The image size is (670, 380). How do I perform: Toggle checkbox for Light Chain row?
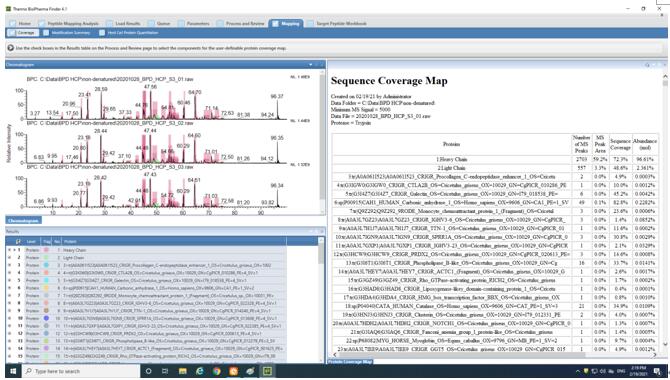click(9, 258)
